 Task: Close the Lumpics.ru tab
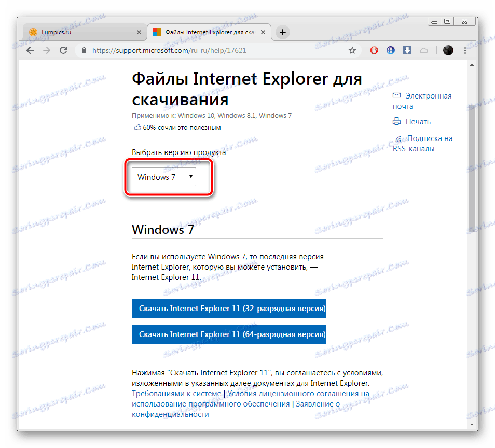139,32
